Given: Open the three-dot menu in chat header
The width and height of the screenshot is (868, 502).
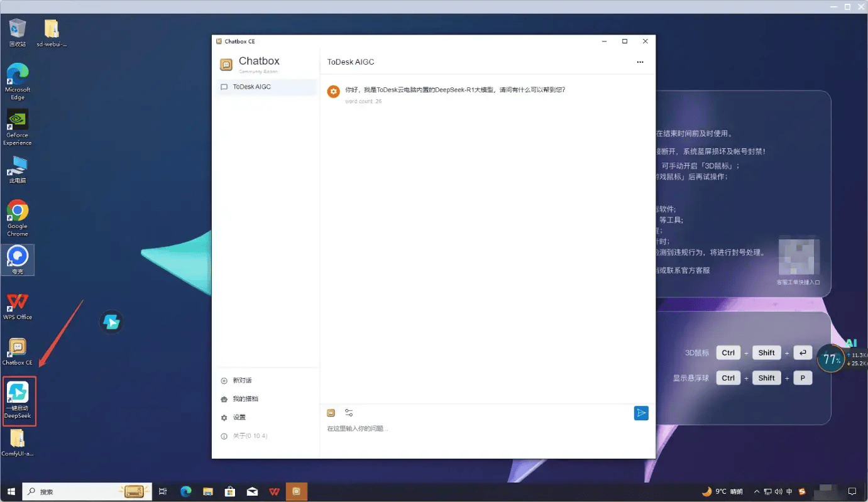Looking at the screenshot, I should [x=640, y=62].
